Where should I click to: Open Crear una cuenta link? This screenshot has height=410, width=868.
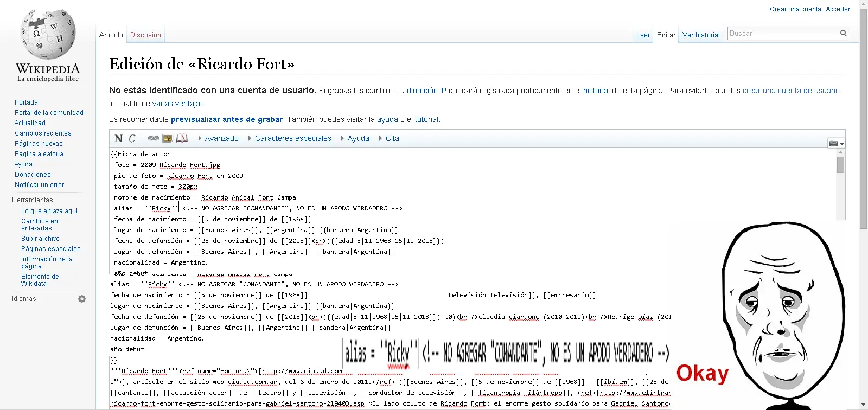click(795, 9)
